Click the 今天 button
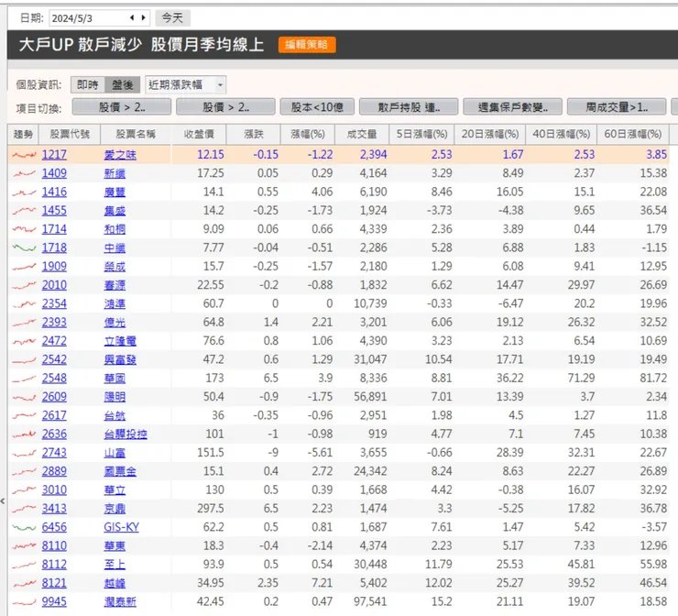 pyautogui.click(x=172, y=18)
